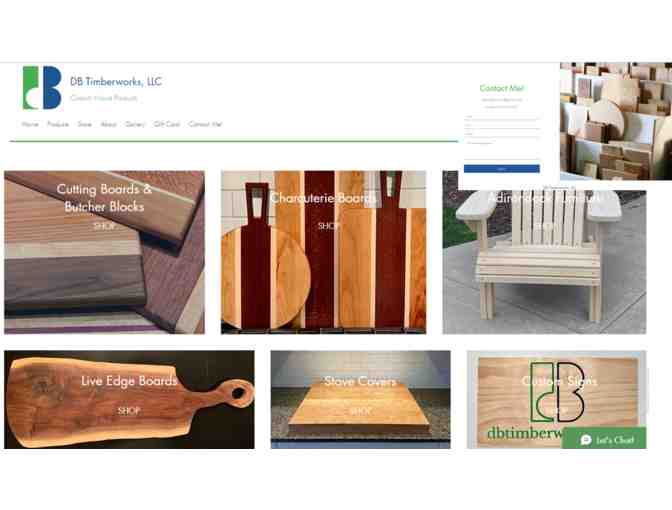Viewport: 672px width, 510px height.
Task: Click SHOP under Live Edge Boards
Action: [129, 411]
